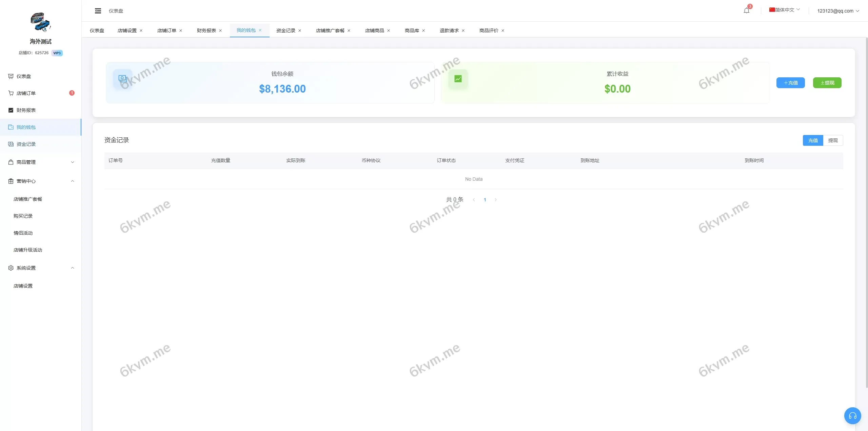Click the customer service headset icon

852,416
